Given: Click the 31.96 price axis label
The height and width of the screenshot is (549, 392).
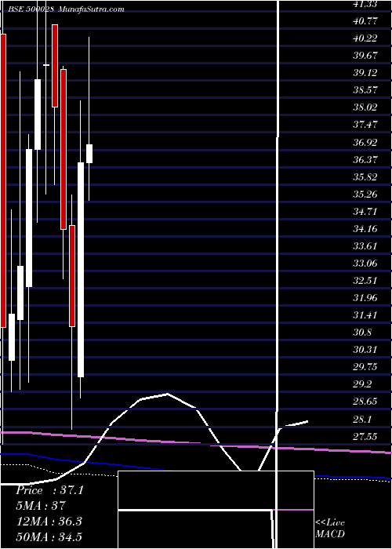Looking at the screenshot, I should 365,298.
